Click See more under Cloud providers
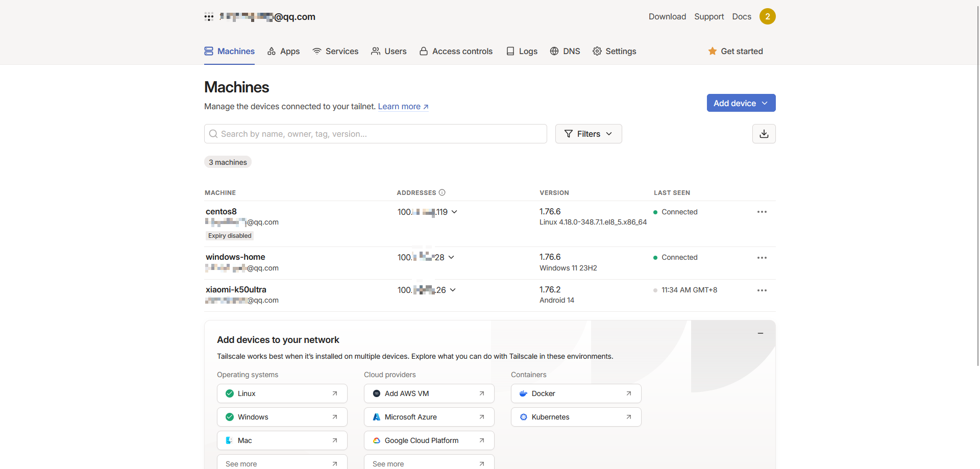This screenshot has height=469, width=980. [429, 462]
